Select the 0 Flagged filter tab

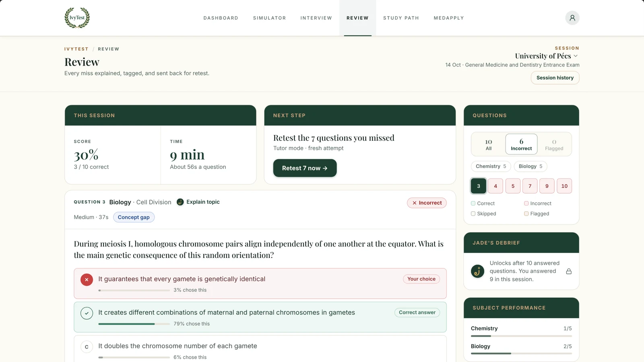[554, 144]
